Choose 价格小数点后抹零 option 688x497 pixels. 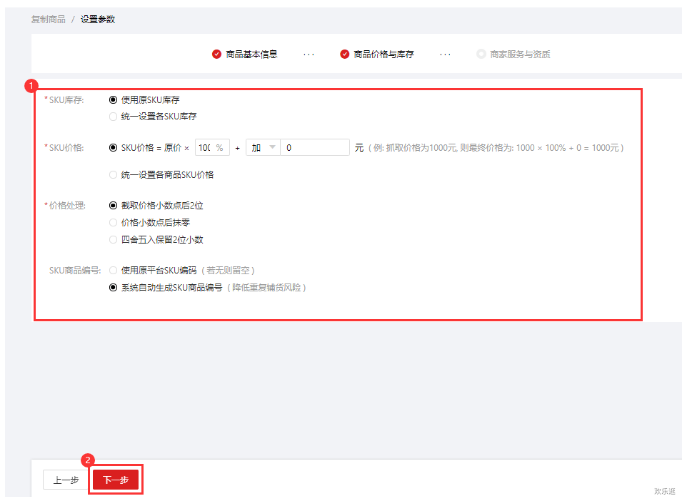[x=113, y=223]
